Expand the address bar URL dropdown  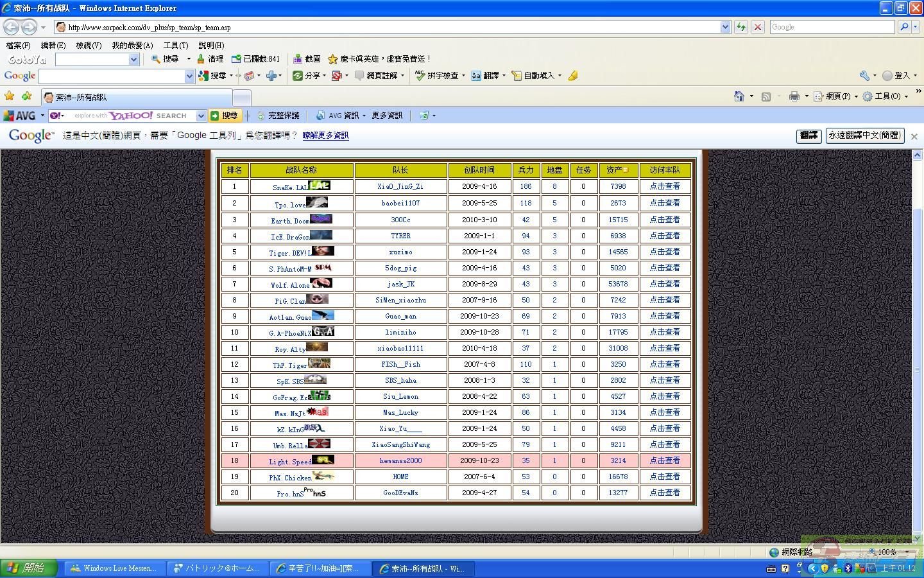pyautogui.click(x=725, y=27)
